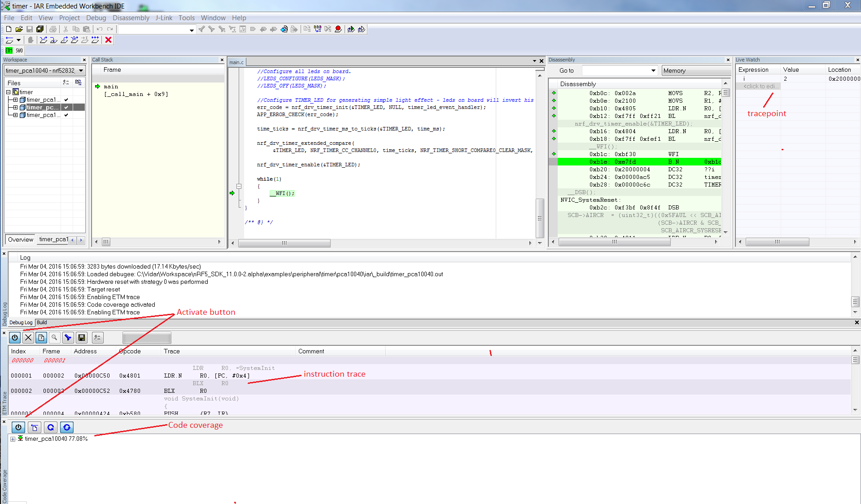This screenshot has height=504, width=861.
Task: Click the Make build icon with colored dots
Action: [x=318, y=29]
